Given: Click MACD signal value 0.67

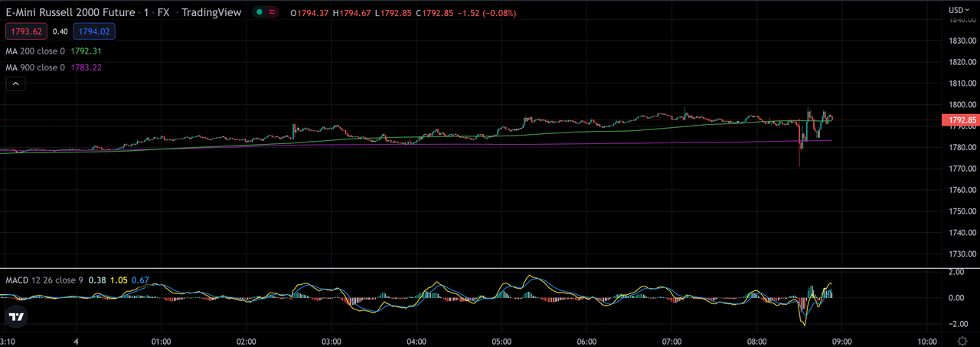Looking at the screenshot, I should (140, 280).
